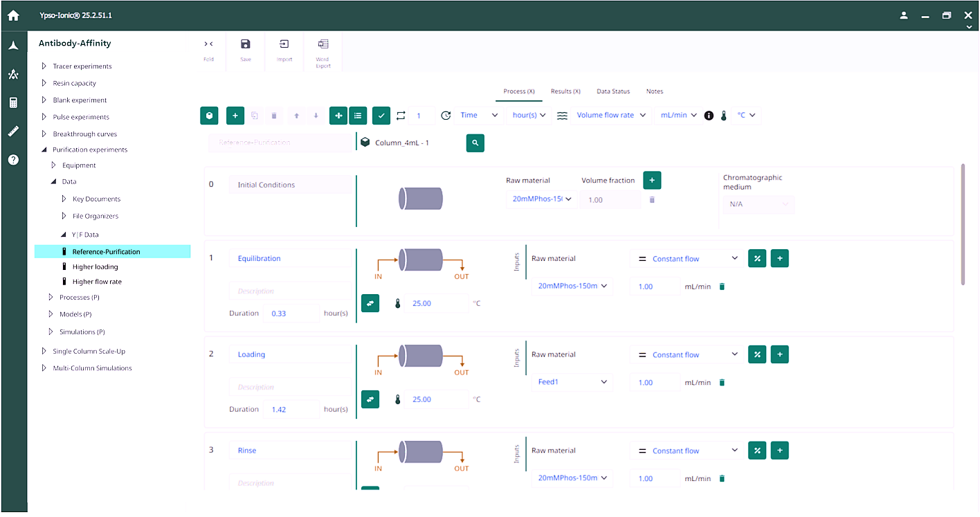The width and height of the screenshot is (980, 517).
Task: Open Help via the question mark sidebar icon
Action: pos(13,160)
